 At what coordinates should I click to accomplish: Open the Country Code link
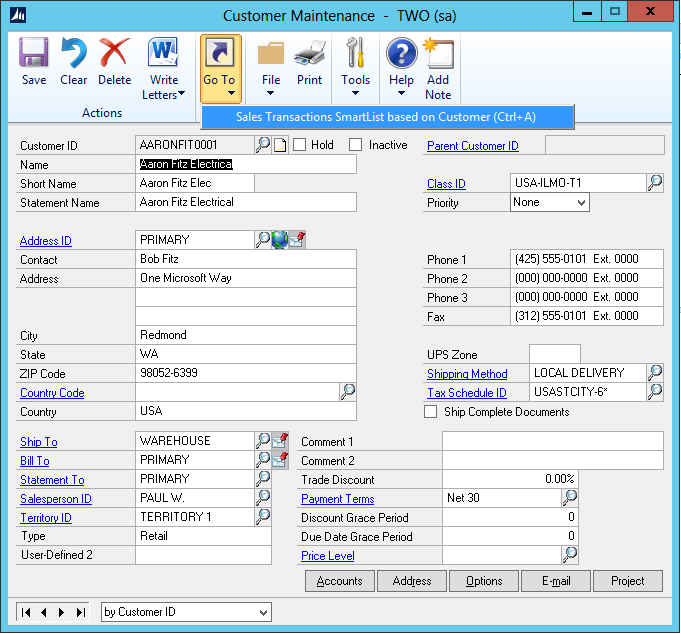(52, 393)
